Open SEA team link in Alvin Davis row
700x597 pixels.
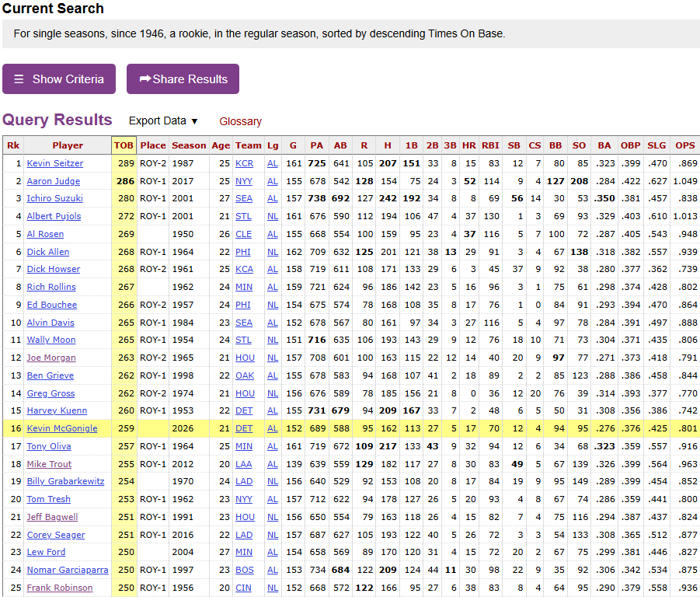coord(244,323)
